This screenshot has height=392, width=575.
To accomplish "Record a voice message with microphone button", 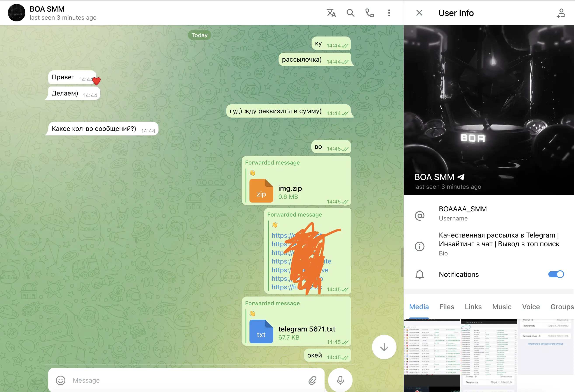I will 340,380.
